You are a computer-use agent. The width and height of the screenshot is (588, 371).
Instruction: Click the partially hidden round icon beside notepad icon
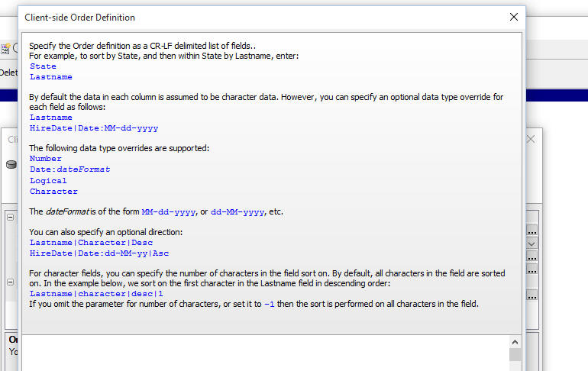click(x=15, y=48)
